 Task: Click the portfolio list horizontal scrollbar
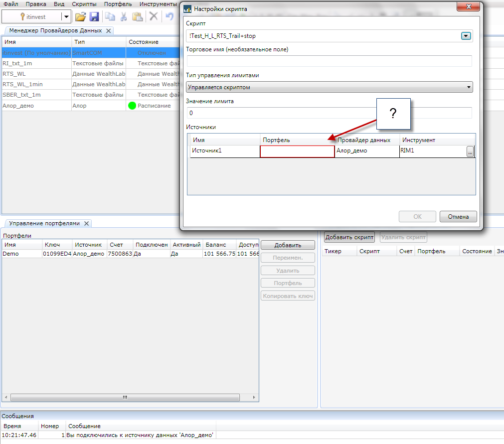coord(125,397)
